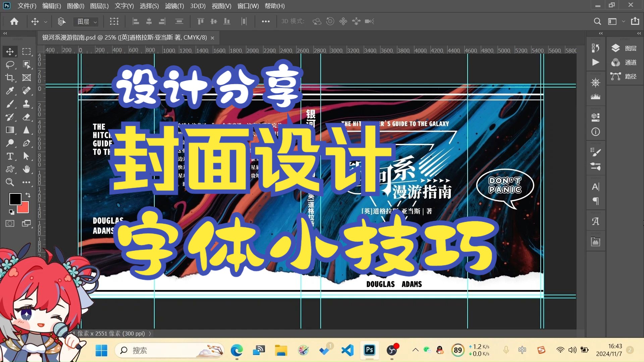Open more align options ellipsis
644x362 pixels.
(x=266, y=21)
